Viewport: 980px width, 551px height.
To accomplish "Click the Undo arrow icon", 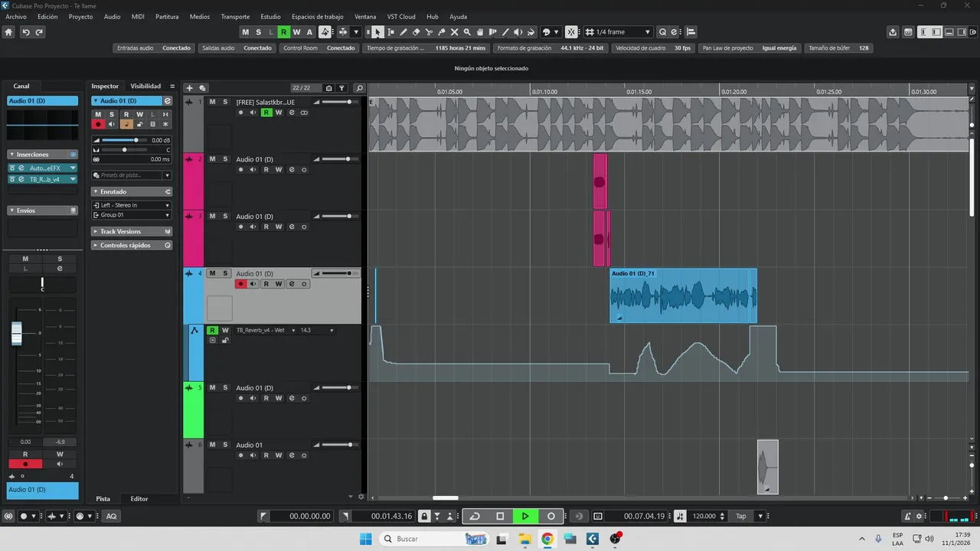I will 25,32.
